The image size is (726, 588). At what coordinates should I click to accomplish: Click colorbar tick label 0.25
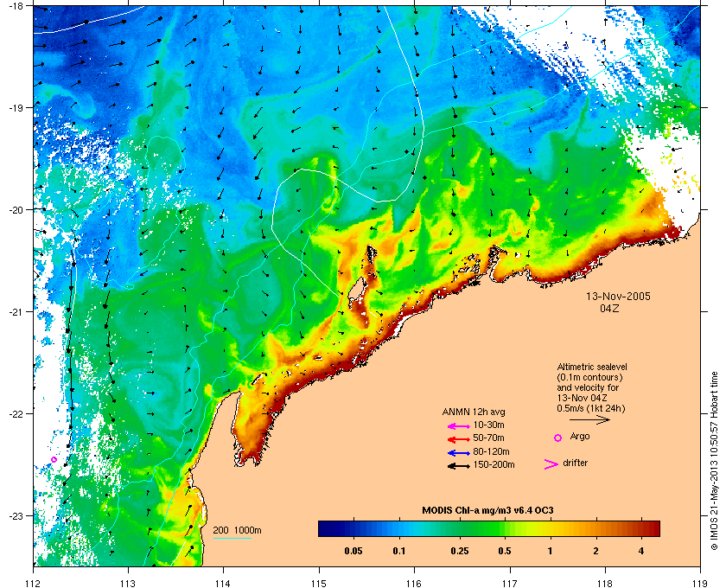[x=460, y=551]
